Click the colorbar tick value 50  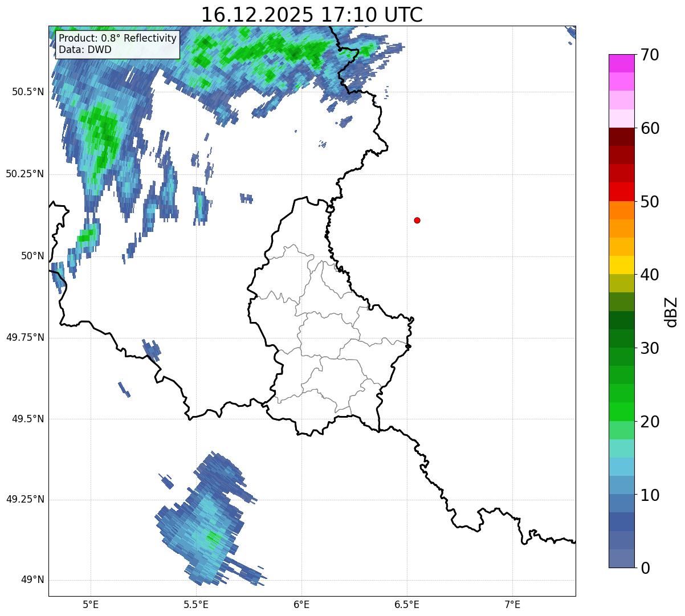point(649,202)
